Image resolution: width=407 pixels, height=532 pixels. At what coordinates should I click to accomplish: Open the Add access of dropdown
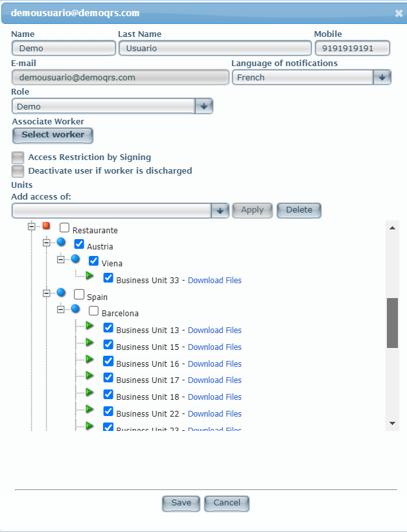point(220,210)
